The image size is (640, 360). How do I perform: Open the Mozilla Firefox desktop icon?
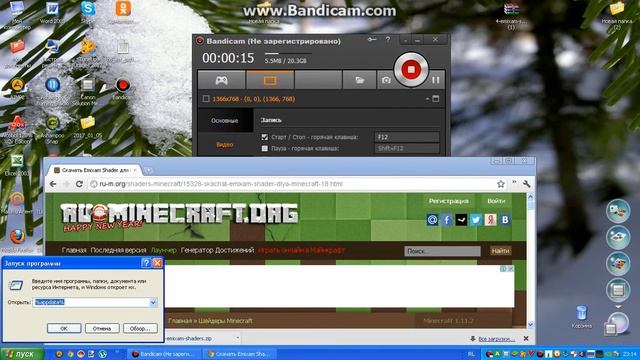tap(17, 241)
